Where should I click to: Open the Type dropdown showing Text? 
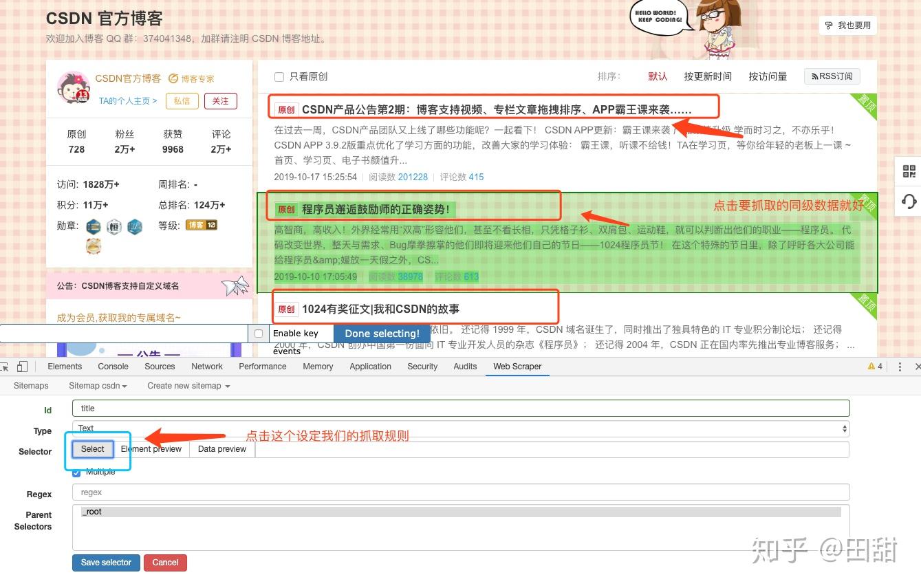click(459, 428)
